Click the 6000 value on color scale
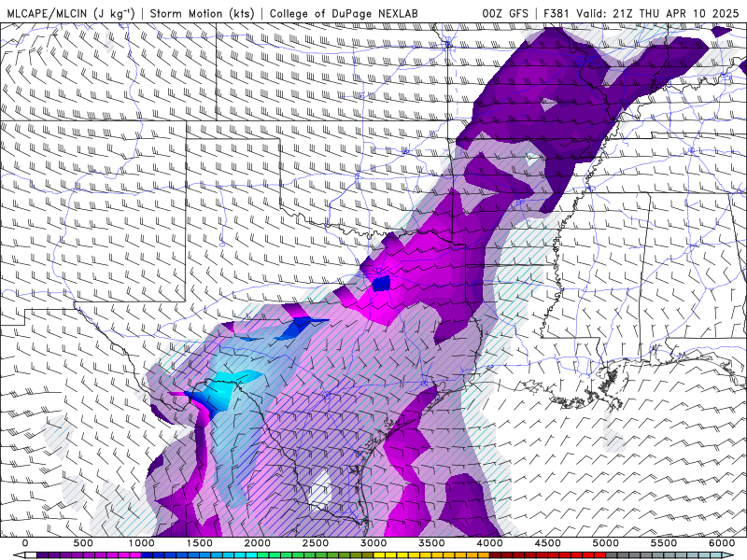The image size is (747, 560). click(x=723, y=543)
